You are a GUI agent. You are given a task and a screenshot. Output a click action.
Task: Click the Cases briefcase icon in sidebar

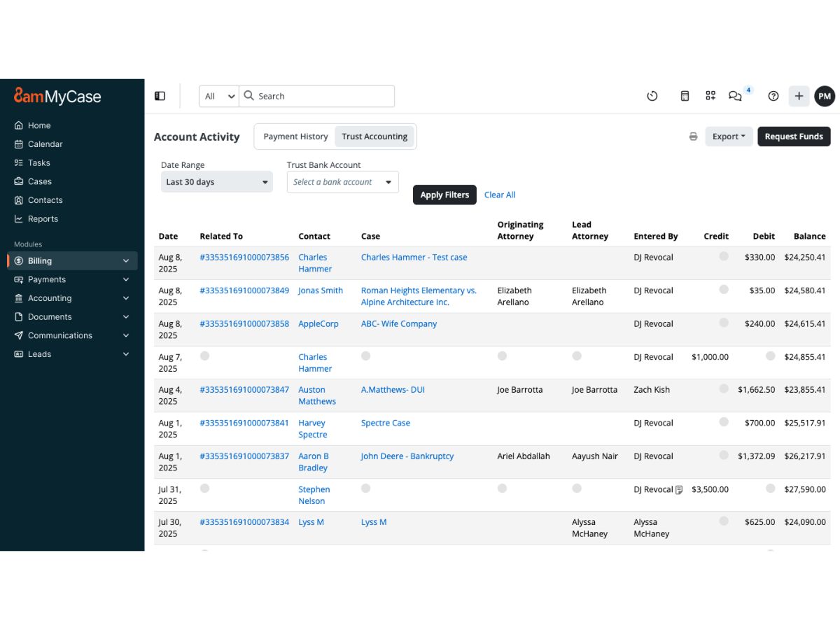19,181
